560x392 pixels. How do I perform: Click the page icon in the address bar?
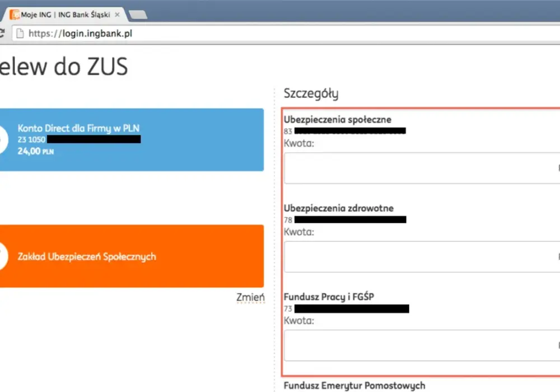pos(20,34)
